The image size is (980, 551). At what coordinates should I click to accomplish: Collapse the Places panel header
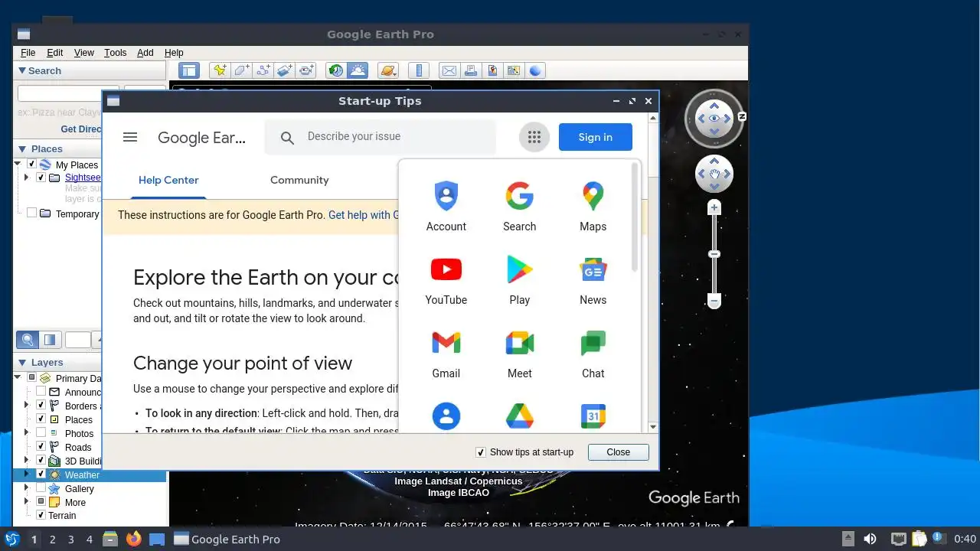(x=57, y=148)
